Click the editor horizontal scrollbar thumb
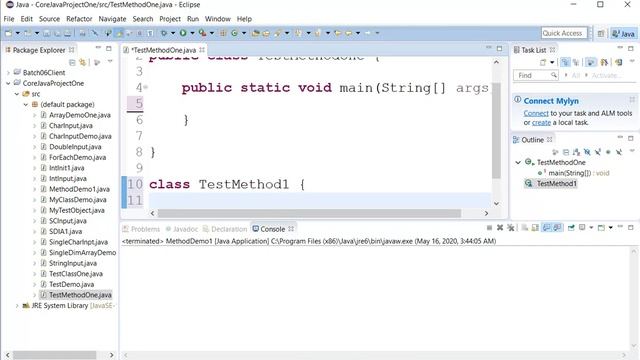Screen dimensions: 640x360 [309, 213]
